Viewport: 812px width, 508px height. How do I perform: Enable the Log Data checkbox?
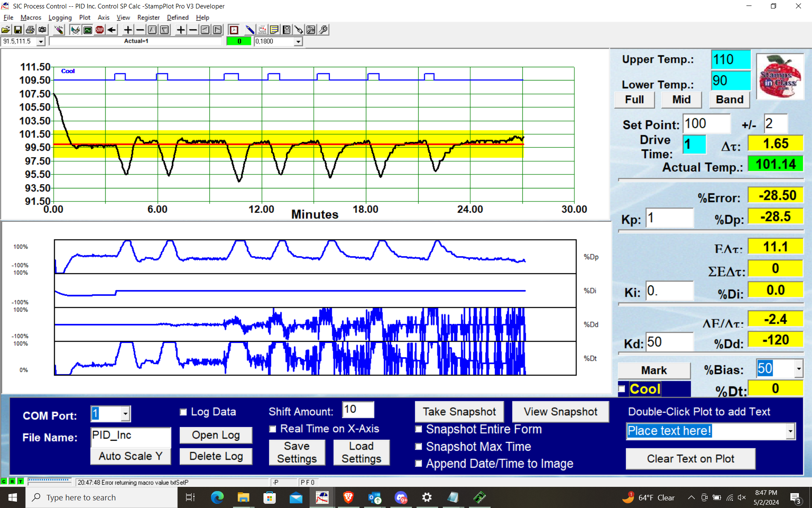point(183,412)
